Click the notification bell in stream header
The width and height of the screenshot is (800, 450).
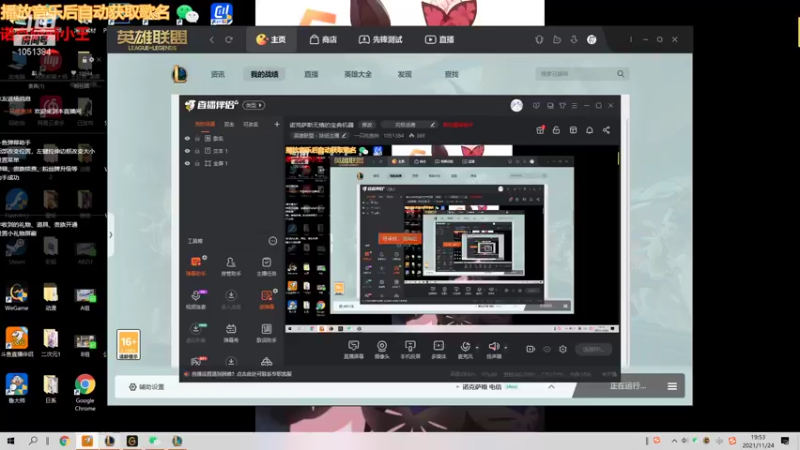pos(589,130)
